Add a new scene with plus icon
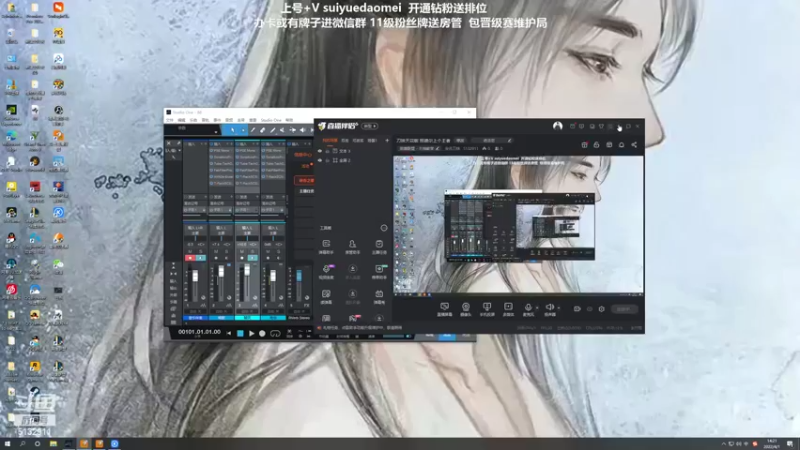This screenshot has width=800, height=450. 387,140
